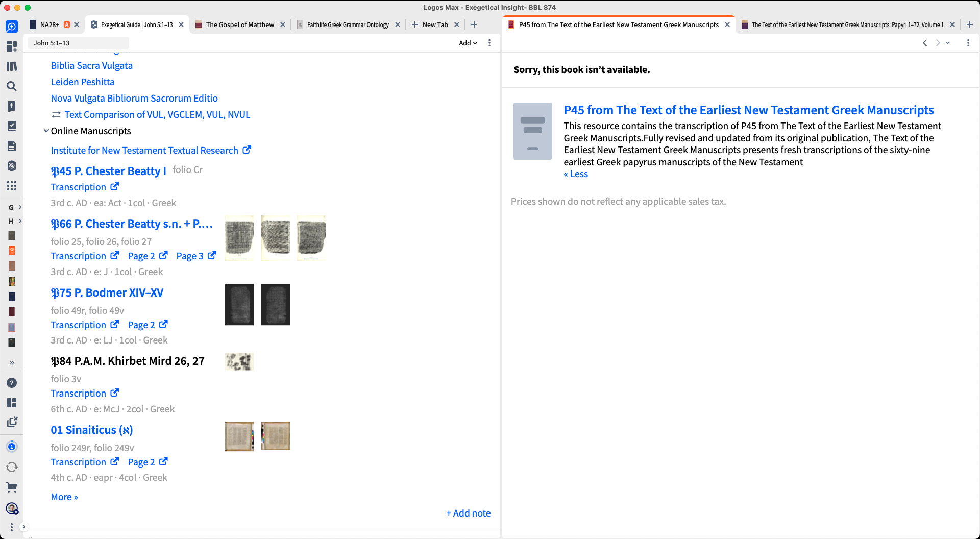Switch to Faithlife Greek Grammar Ontology tab
The width and height of the screenshot is (980, 539).
pyautogui.click(x=348, y=24)
